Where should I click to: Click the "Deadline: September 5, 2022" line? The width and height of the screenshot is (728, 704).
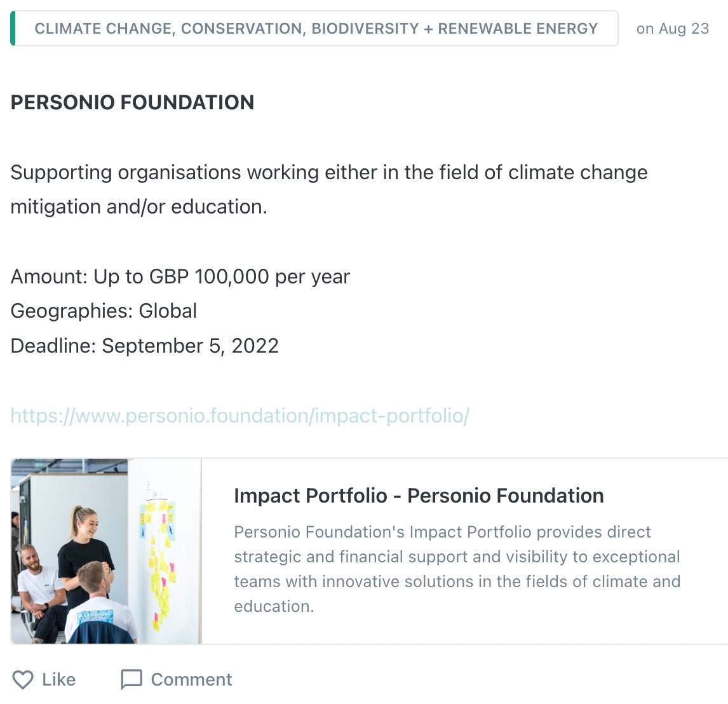coord(145,346)
